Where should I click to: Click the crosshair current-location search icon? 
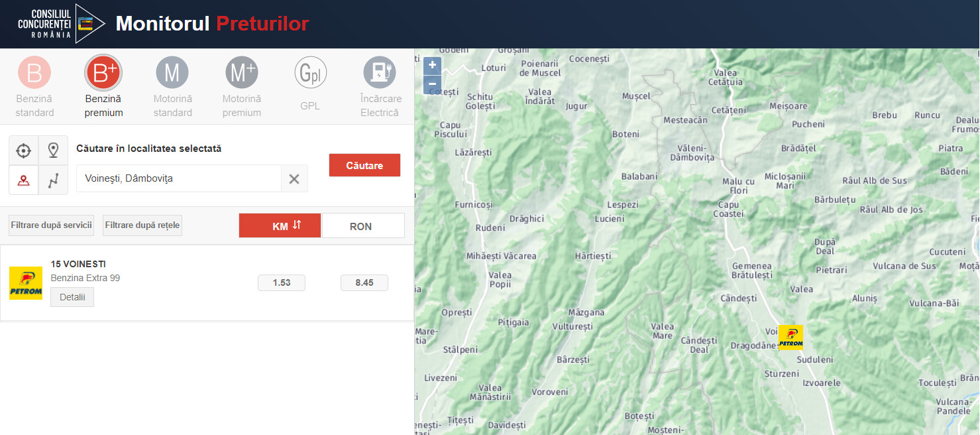pos(24,151)
